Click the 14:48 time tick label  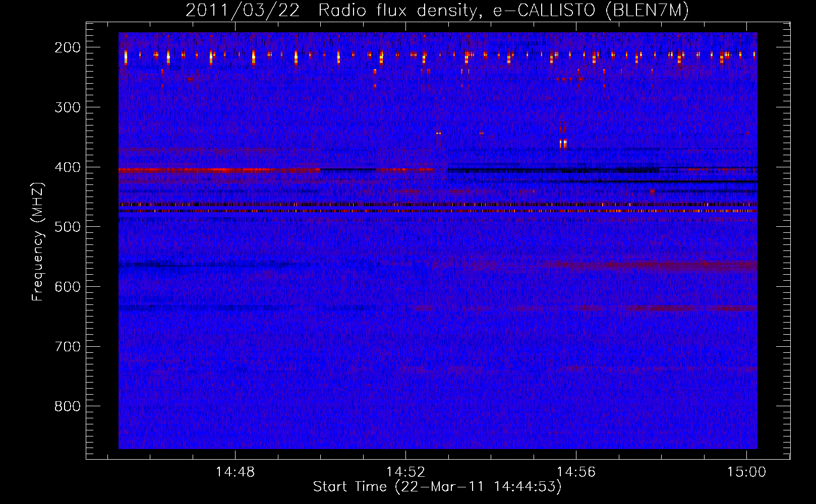(x=235, y=472)
